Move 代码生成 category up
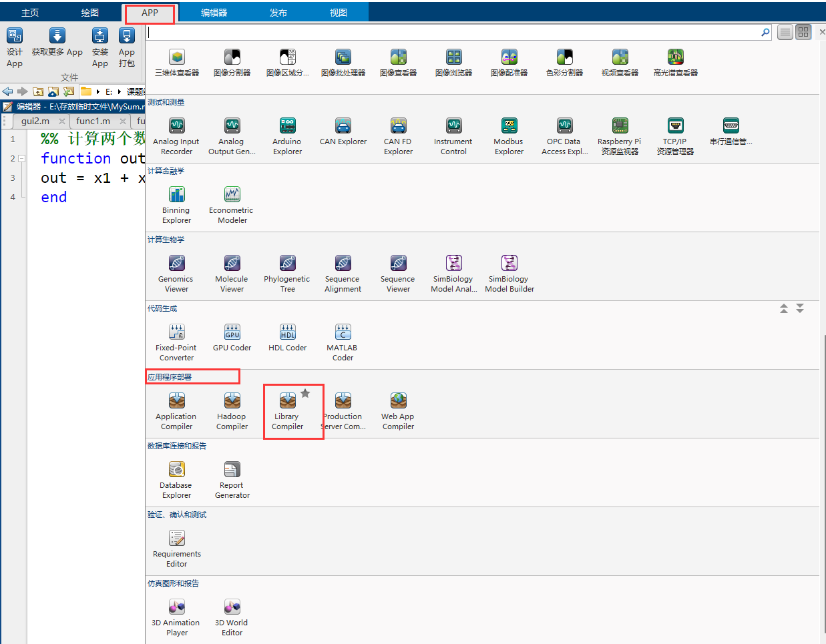This screenshot has width=826, height=644. [x=784, y=308]
